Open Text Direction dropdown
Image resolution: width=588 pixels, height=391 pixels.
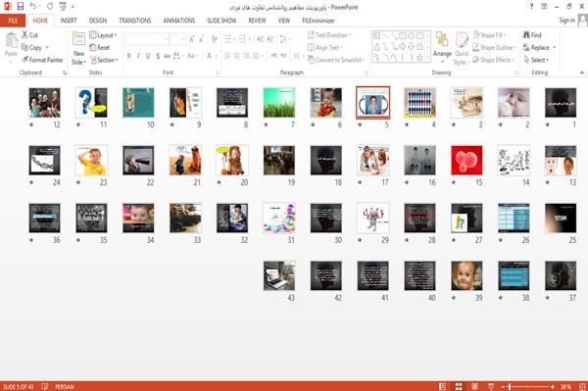[x=329, y=35]
